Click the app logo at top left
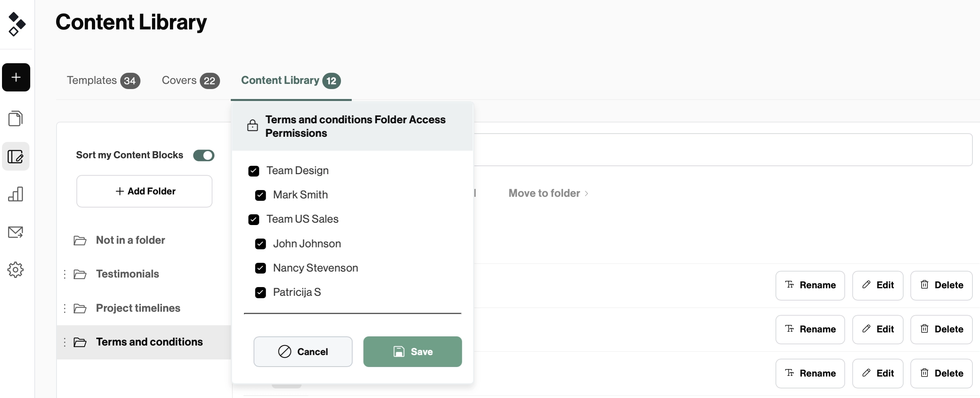980x398 pixels. point(17,24)
